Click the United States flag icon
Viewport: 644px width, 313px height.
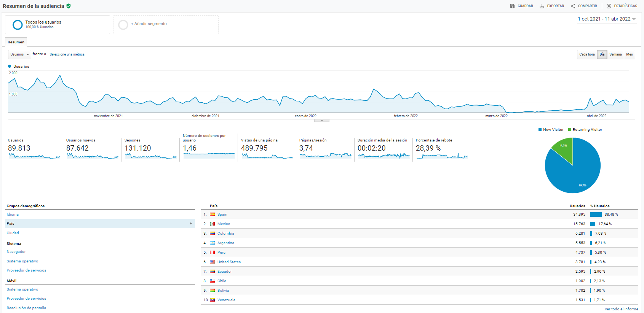(x=212, y=262)
